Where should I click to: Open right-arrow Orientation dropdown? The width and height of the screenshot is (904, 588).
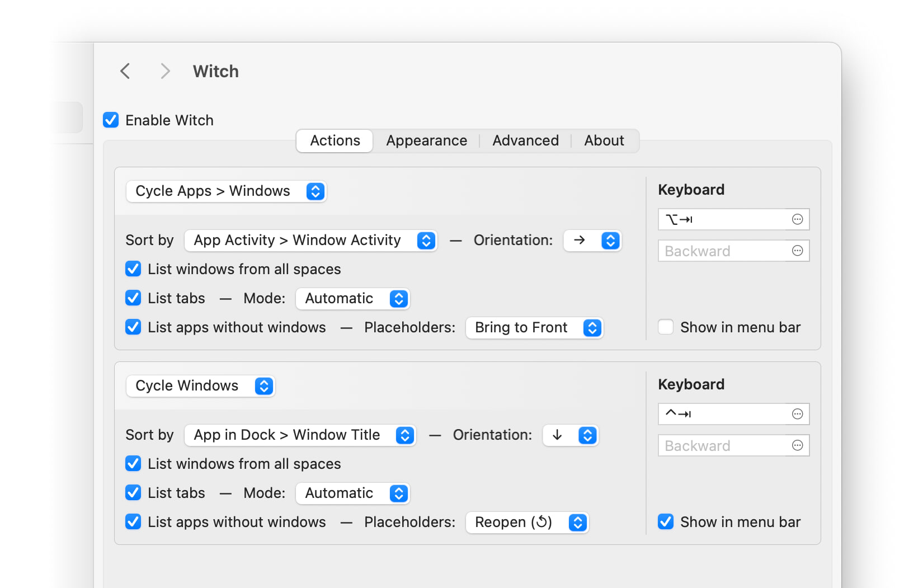tap(592, 241)
